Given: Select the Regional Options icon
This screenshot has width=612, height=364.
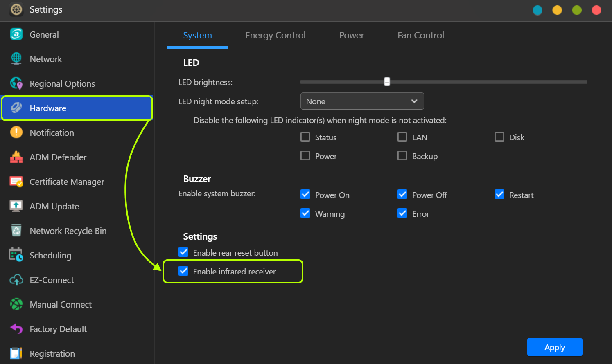Looking at the screenshot, I should tap(16, 83).
